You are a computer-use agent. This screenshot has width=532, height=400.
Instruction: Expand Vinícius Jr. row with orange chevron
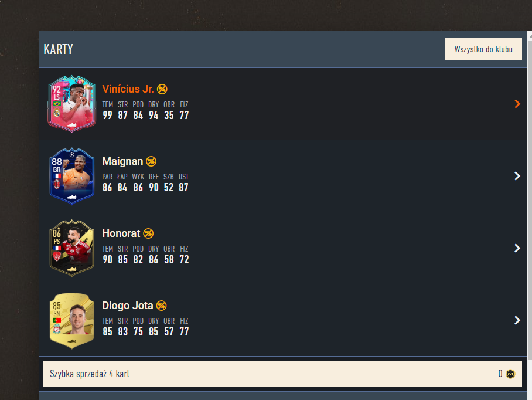[517, 104]
